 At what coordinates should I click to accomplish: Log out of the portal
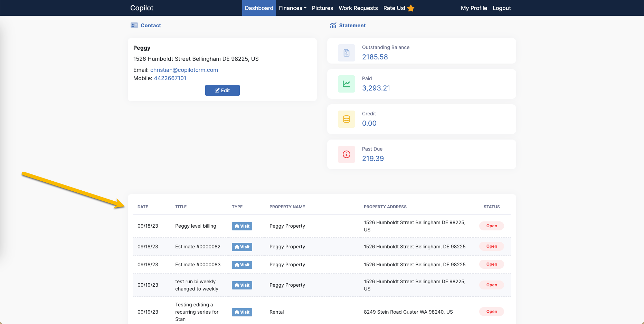502,8
